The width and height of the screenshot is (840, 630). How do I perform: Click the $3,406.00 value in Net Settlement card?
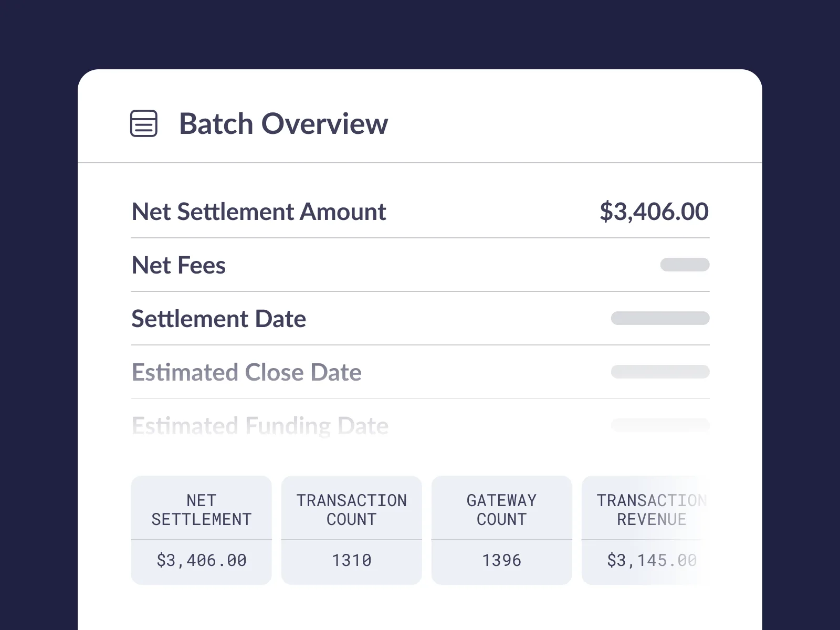point(201,561)
